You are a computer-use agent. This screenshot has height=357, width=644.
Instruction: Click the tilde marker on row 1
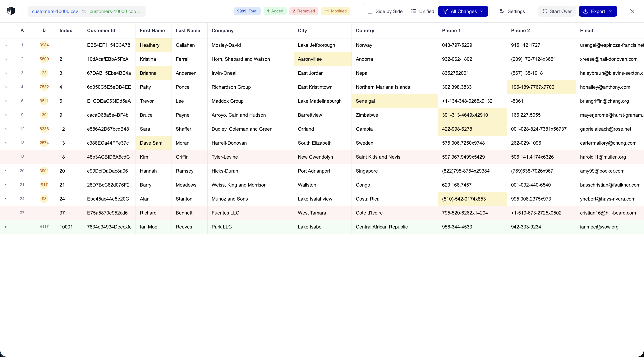pyautogui.click(x=6, y=45)
